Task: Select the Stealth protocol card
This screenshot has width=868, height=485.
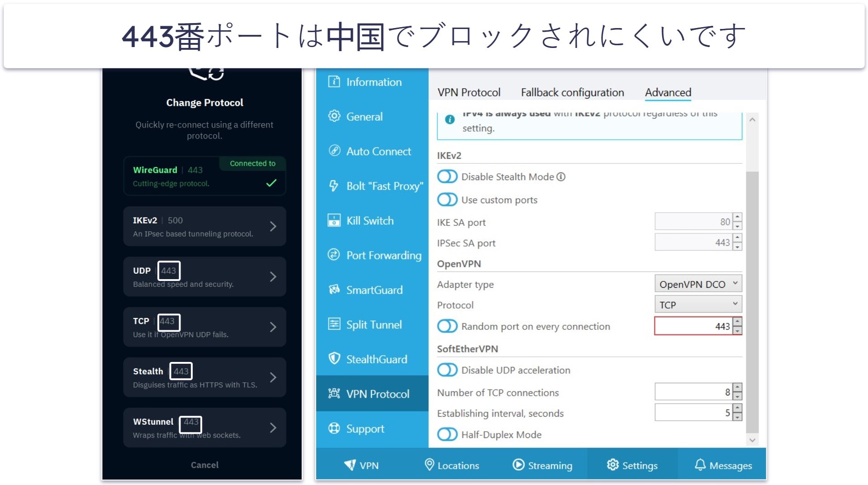Action: coord(204,377)
